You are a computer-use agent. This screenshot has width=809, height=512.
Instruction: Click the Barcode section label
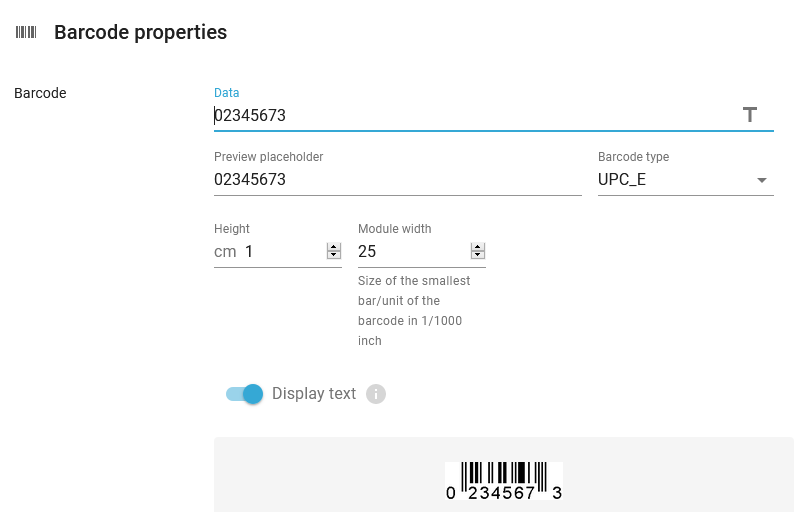click(x=40, y=93)
